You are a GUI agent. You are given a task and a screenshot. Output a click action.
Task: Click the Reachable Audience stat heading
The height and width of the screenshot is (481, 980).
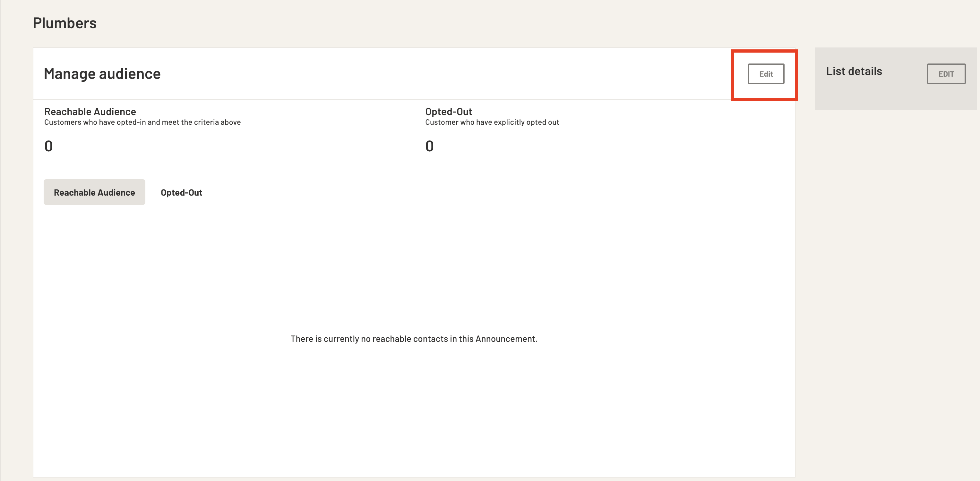click(x=90, y=111)
